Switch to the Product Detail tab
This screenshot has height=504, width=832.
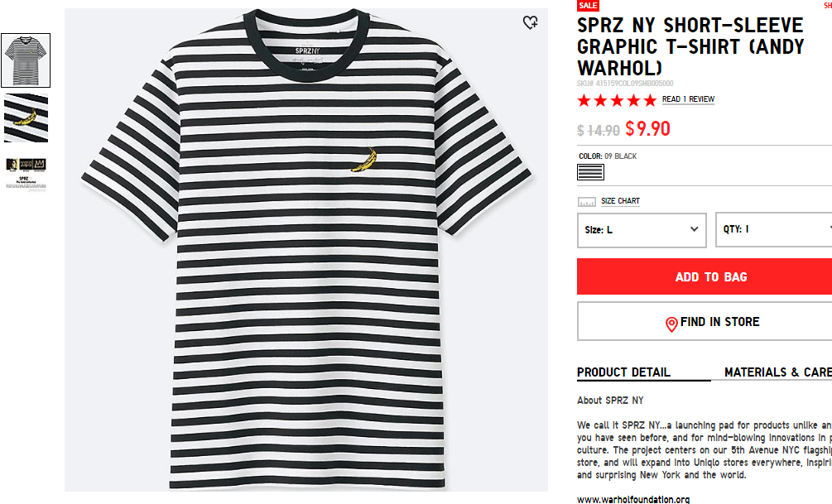(x=623, y=372)
